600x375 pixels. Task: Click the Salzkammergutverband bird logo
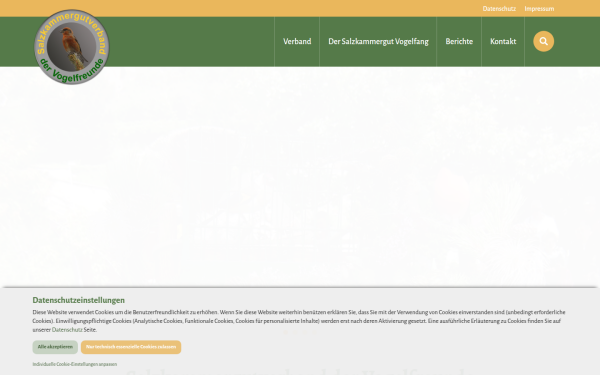click(72, 47)
